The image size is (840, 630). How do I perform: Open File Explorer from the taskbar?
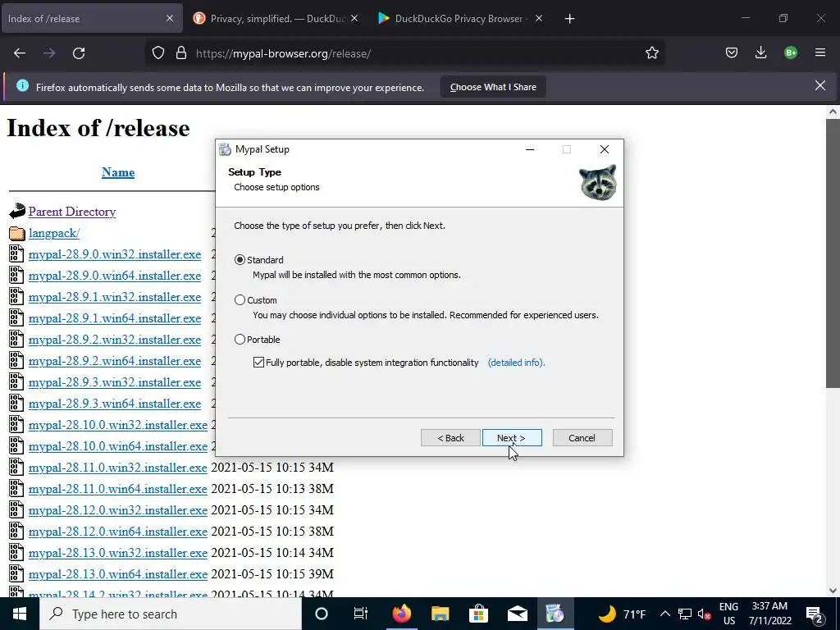click(x=440, y=614)
